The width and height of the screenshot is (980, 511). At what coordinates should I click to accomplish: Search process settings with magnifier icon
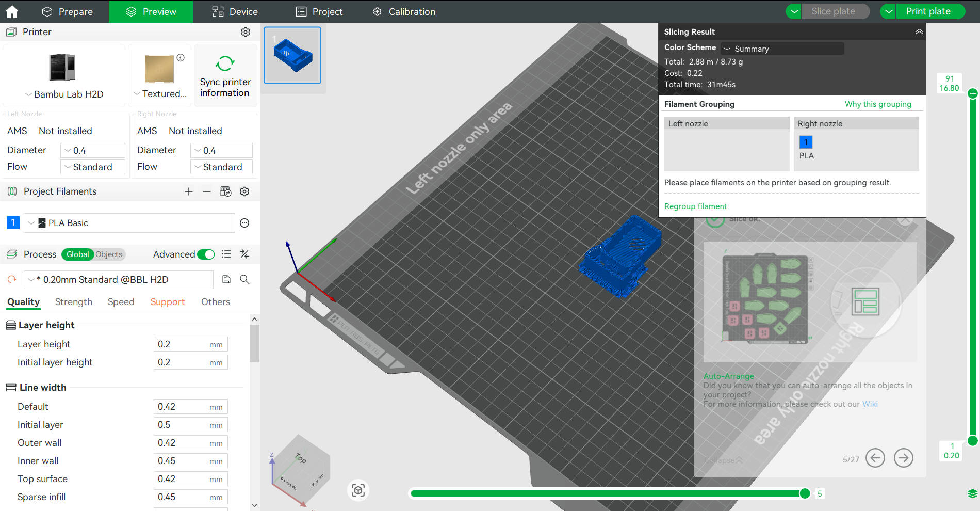[x=244, y=279]
